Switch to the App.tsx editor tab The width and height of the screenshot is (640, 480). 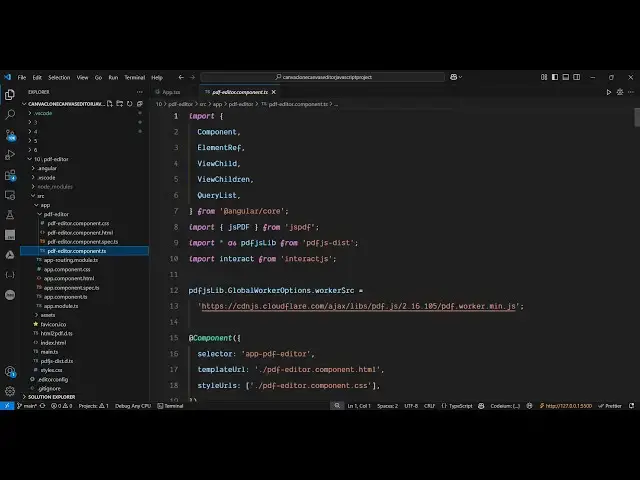click(x=171, y=92)
